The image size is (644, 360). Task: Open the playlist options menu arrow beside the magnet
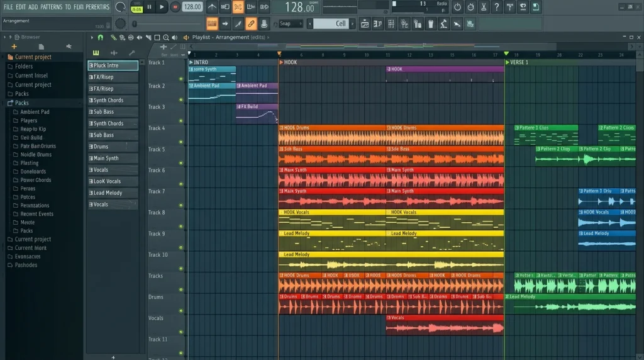pos(92,37)
